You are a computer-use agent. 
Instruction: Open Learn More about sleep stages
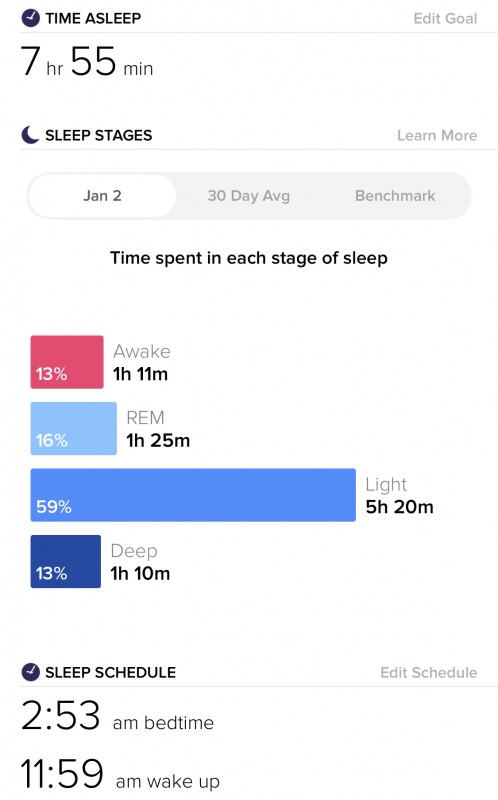[437, 135]
